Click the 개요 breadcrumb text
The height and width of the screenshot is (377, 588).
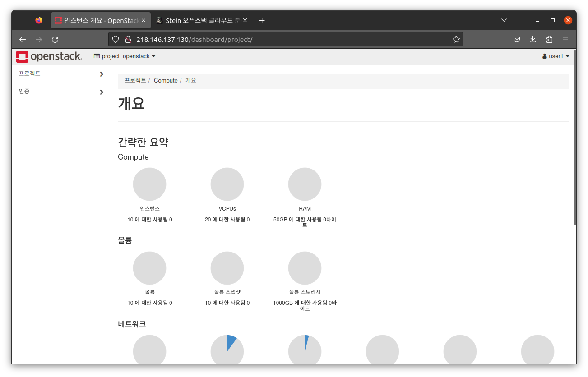coord(191,80)
